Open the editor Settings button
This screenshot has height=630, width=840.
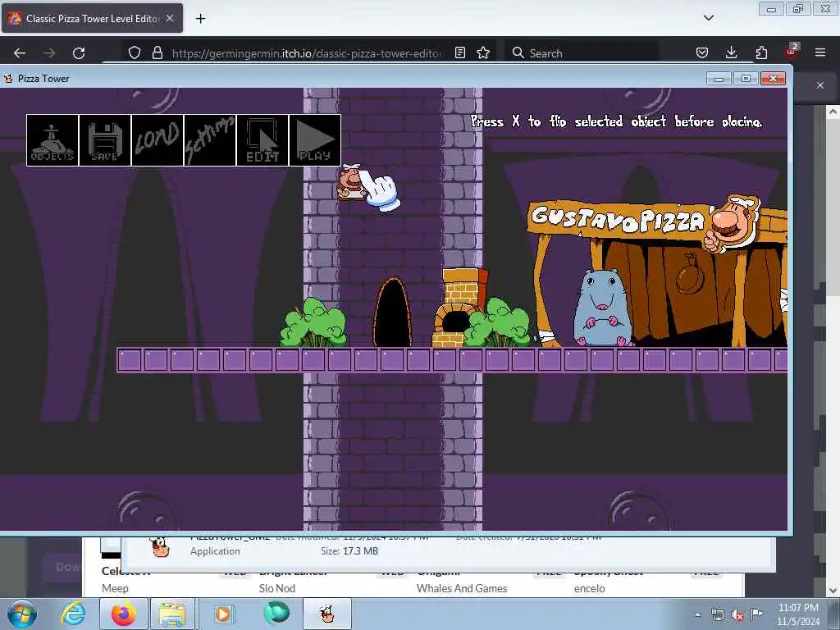pos(210,140)
